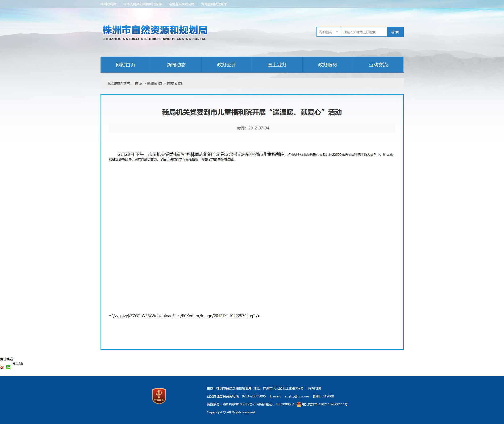Open the 综合查询 search type dropdown
This screenshot has width=504, height=424.
tap(329, 32)
